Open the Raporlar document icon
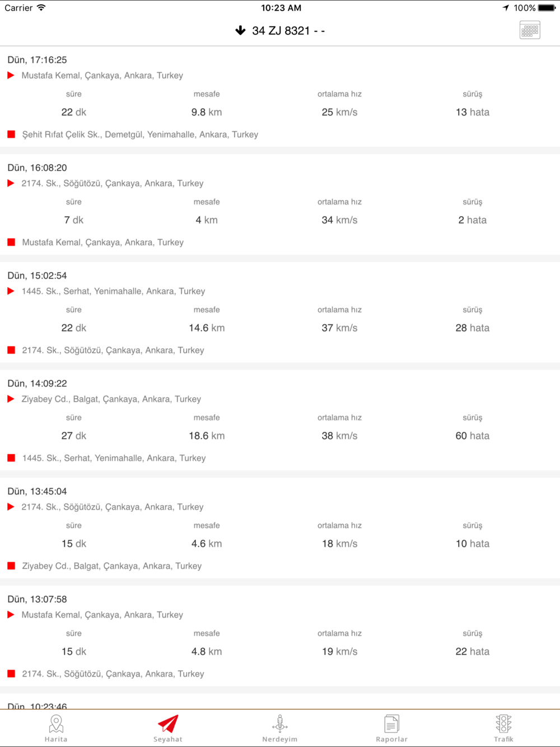The height and width of the screenshot is (747, 560). 392,724
